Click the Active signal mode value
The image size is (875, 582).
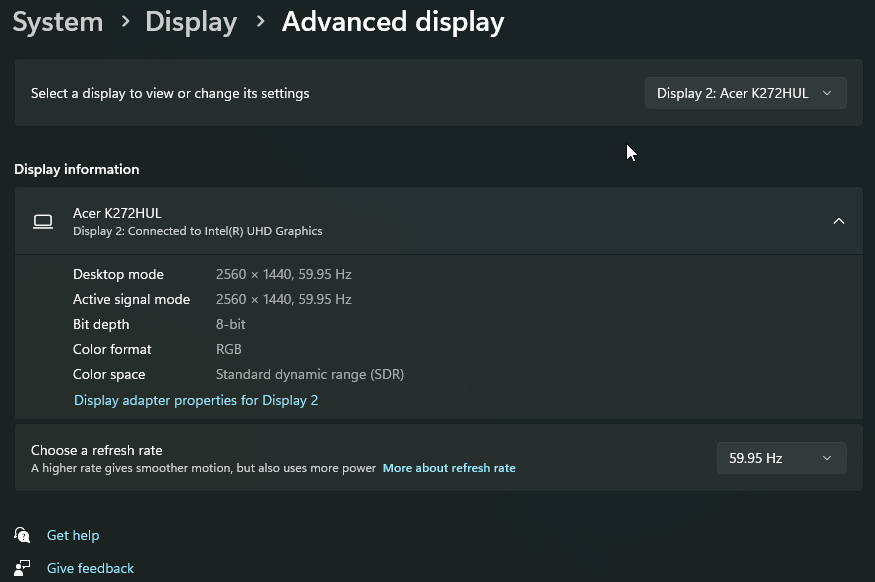(283, 299)
